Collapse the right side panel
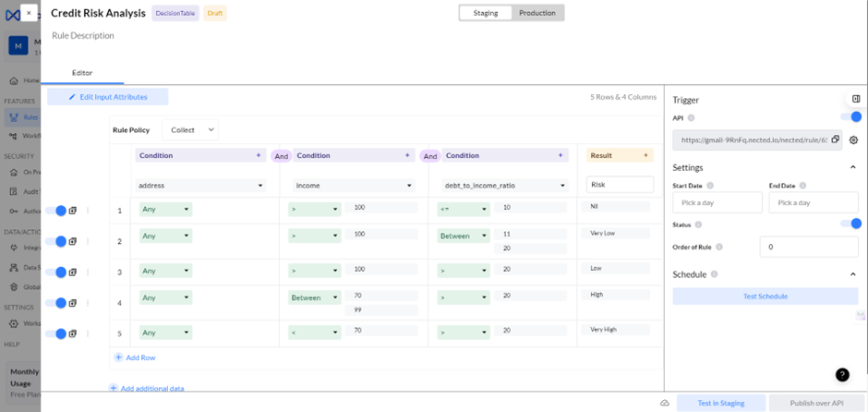Image resolution: width=868 pixels, height=412 pixels. [x=856, y=99]
